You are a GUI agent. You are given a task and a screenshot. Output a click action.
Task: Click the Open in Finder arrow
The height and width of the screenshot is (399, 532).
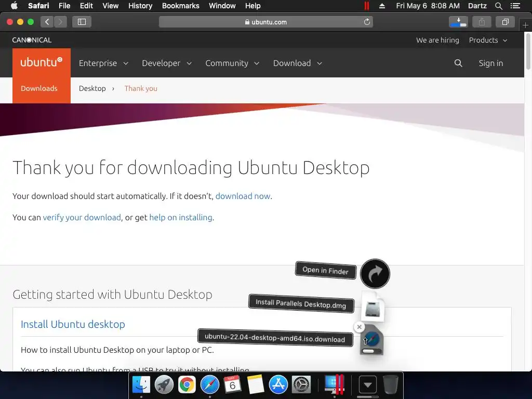(375, 273)
